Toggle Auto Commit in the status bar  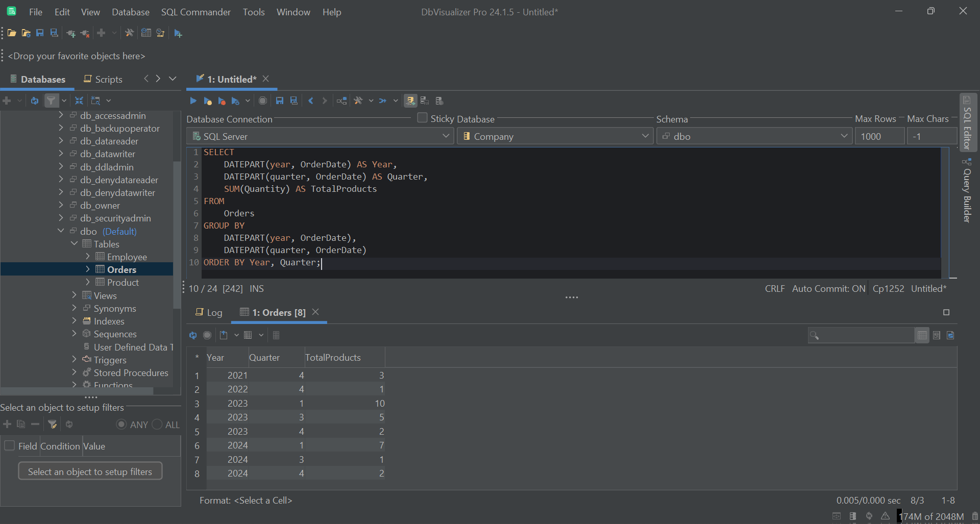(828, 288)
